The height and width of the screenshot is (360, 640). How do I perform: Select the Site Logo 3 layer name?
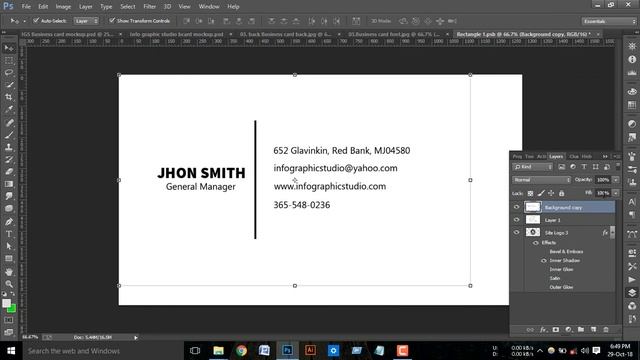[x=556, y=233]
